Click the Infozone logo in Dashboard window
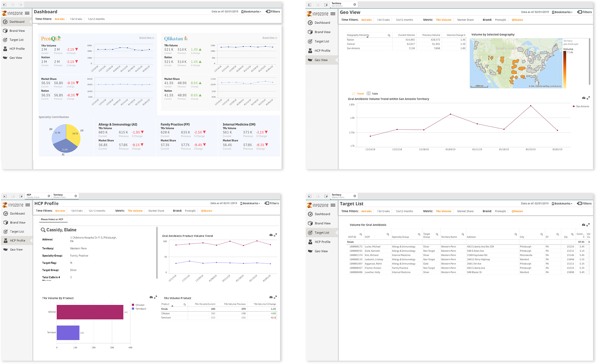597x364 pixels. 12,13
